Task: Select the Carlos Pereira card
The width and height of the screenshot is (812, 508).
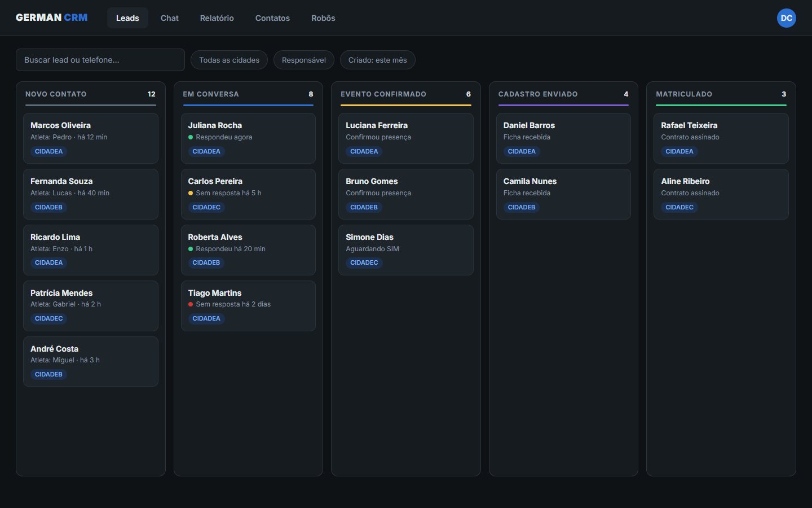Action: pos(248,194)
